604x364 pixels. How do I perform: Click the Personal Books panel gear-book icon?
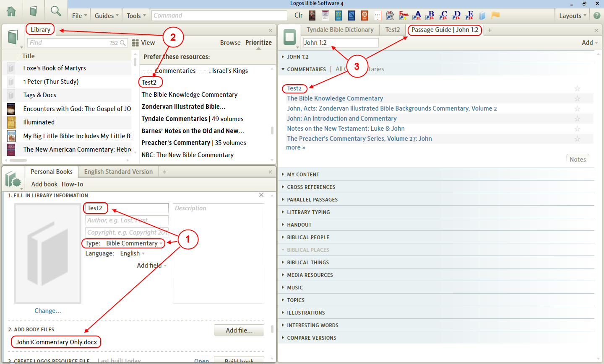click(x=13, y=179)
